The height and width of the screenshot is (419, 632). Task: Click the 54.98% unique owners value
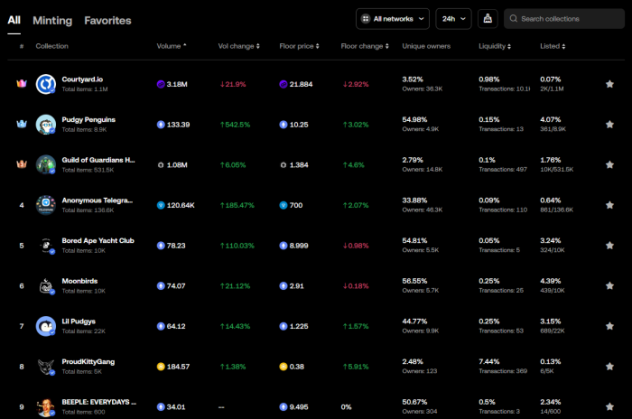click(414, 120)
